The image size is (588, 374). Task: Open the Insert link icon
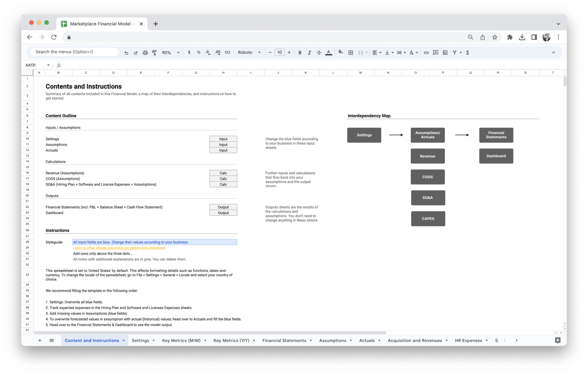click(426, 52)
